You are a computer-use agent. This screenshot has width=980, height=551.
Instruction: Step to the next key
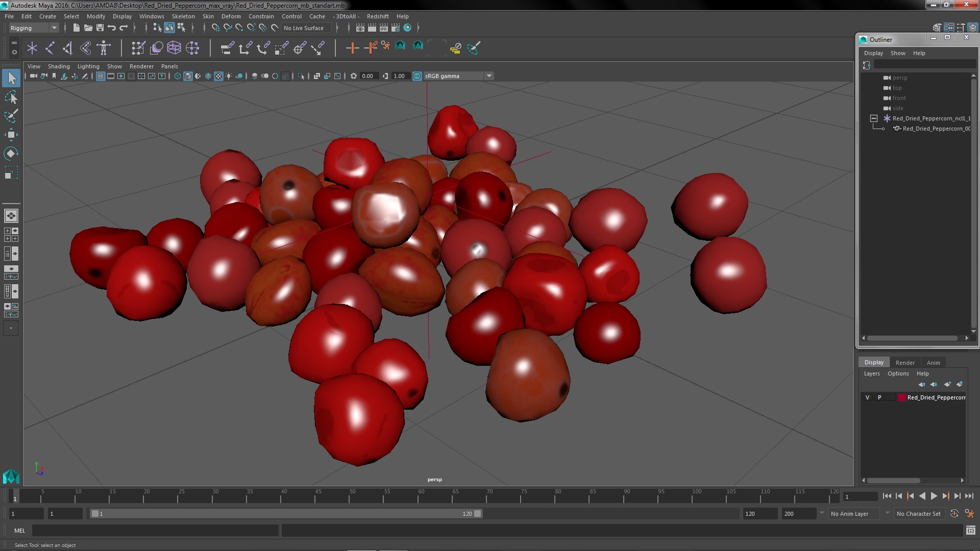(945, 496)
